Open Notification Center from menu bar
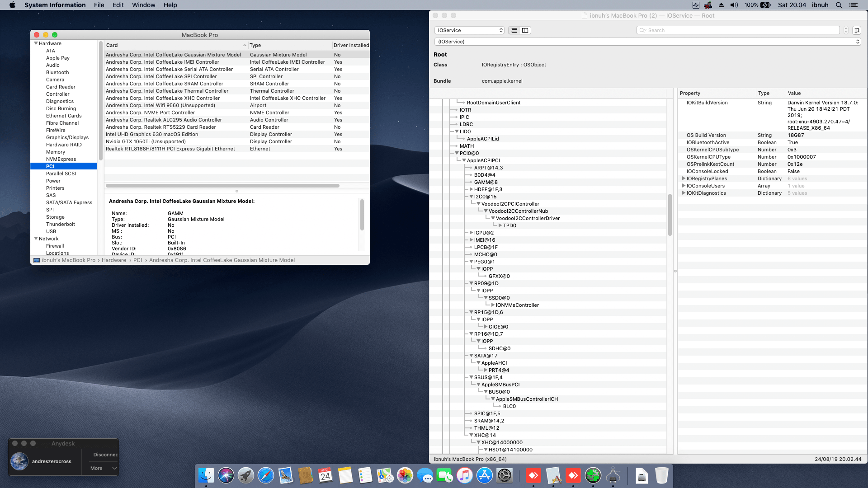 click(x=854, y=5)
